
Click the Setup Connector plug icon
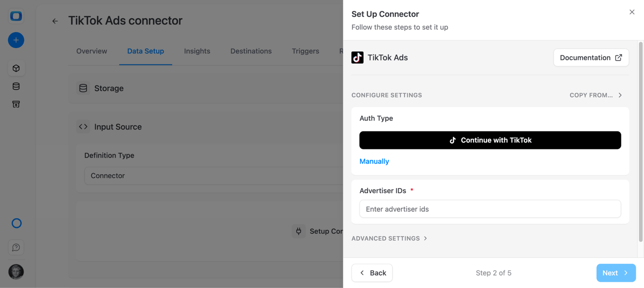[298, 231]
